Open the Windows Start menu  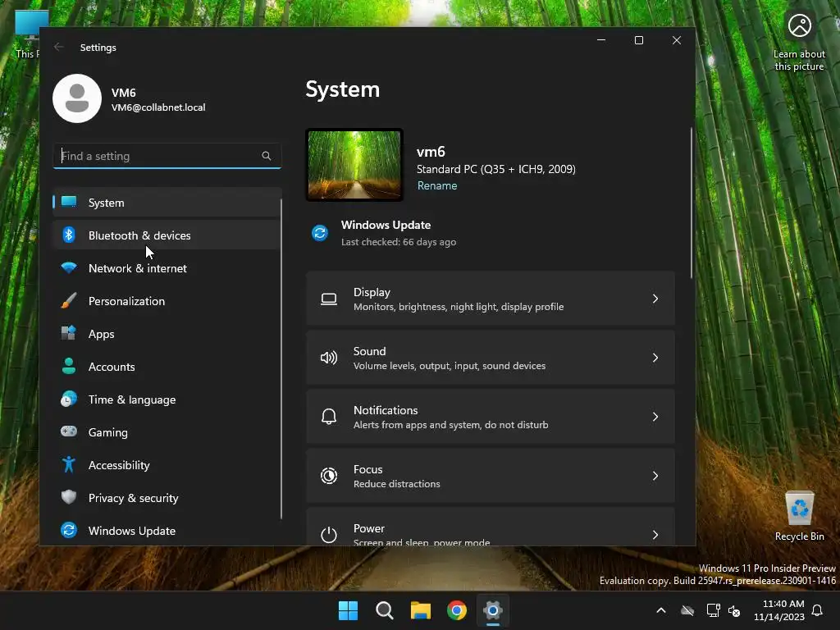point(348,610)
